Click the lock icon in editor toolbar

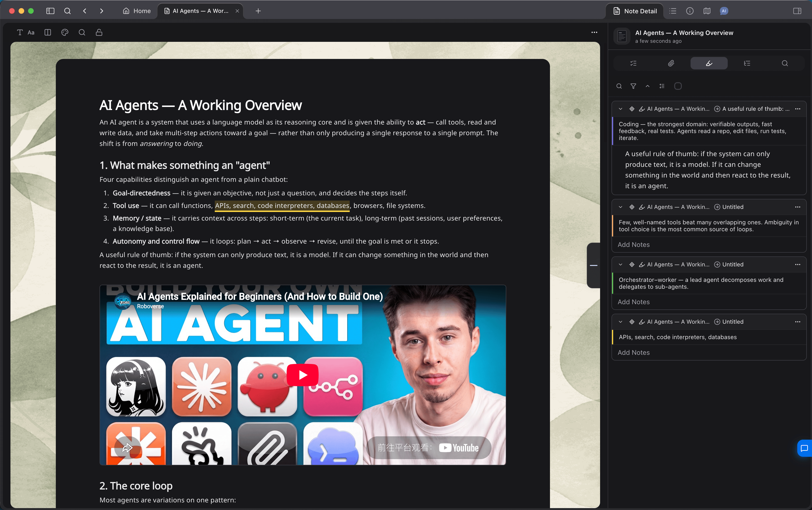[x=99, y=32]
